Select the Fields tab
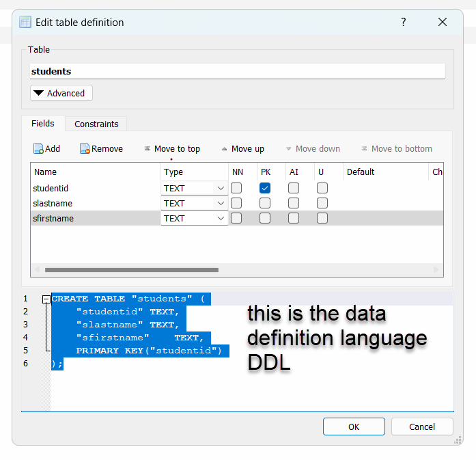The image size is (476, 460). (43, 123)
